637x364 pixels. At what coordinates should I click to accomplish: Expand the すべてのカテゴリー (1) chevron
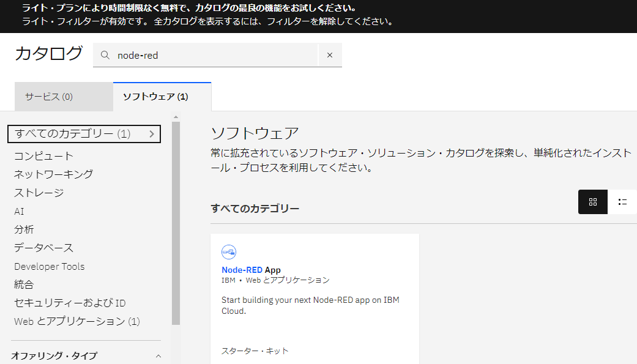tap(152, 134)
